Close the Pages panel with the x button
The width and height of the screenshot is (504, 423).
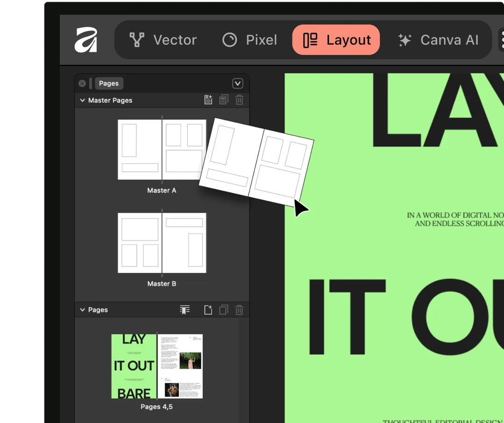(82, 83)
